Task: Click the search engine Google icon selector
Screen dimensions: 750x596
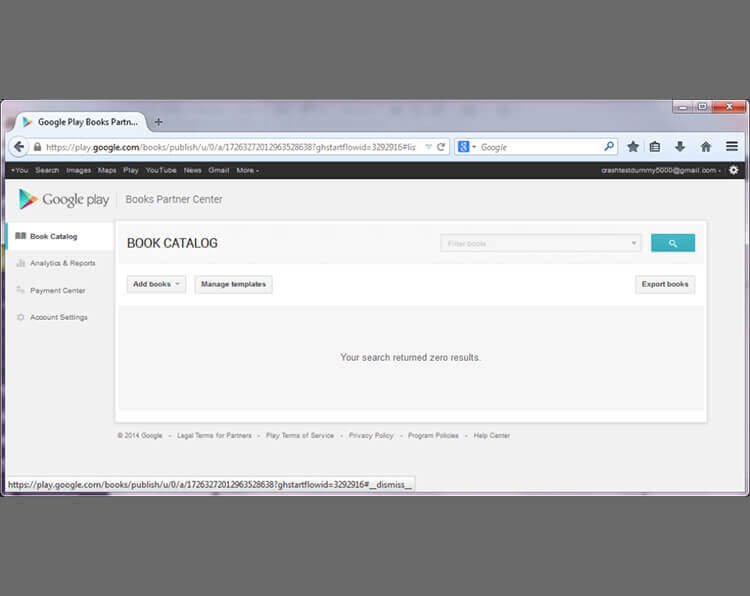Action: click(x=466, y=147)
